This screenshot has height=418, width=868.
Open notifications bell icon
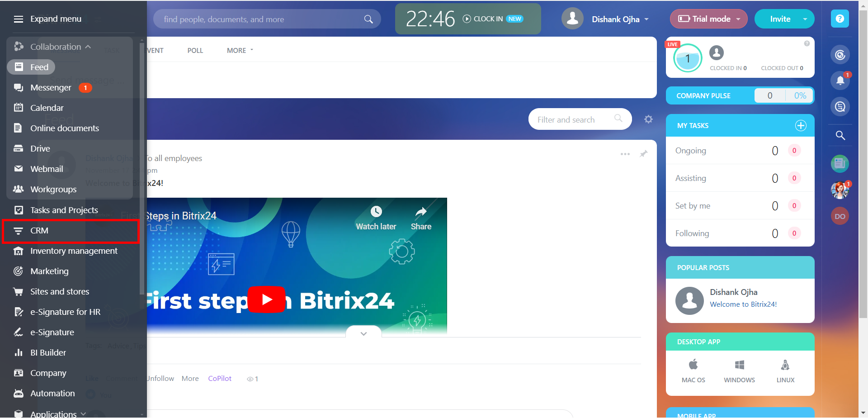[840, 81]
